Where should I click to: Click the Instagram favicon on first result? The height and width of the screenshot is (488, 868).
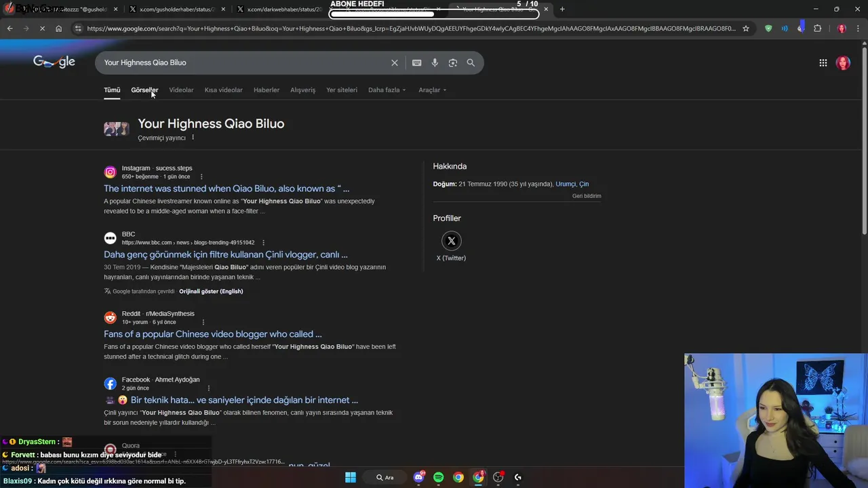point(110,172)
